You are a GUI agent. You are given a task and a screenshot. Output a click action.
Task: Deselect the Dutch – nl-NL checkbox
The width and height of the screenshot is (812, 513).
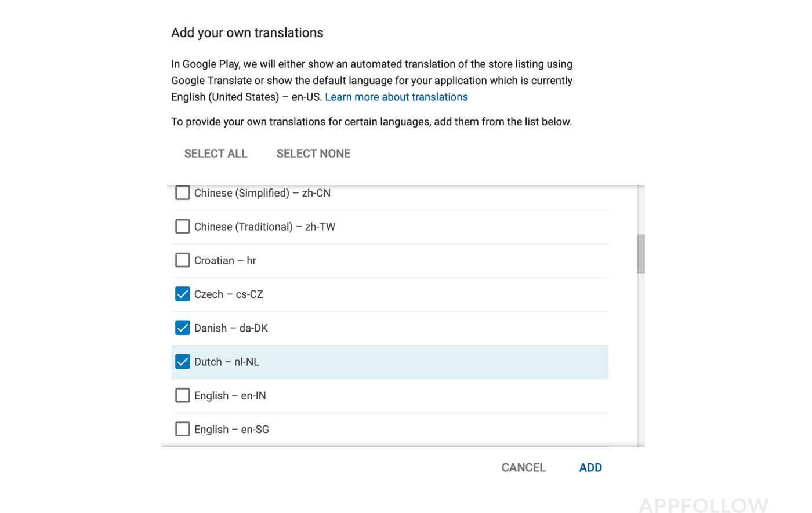[182, 361]
